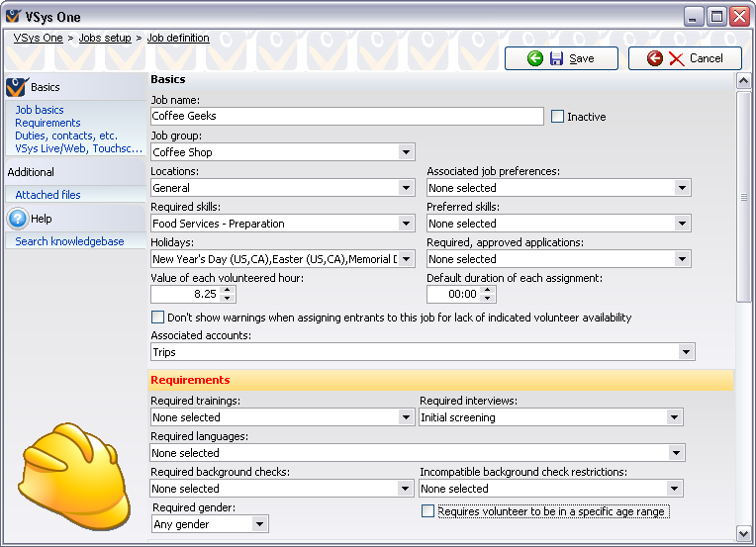The image size is (756, 547).
Task: Decrease value of each volunteered hour
Action: (227, 299)
